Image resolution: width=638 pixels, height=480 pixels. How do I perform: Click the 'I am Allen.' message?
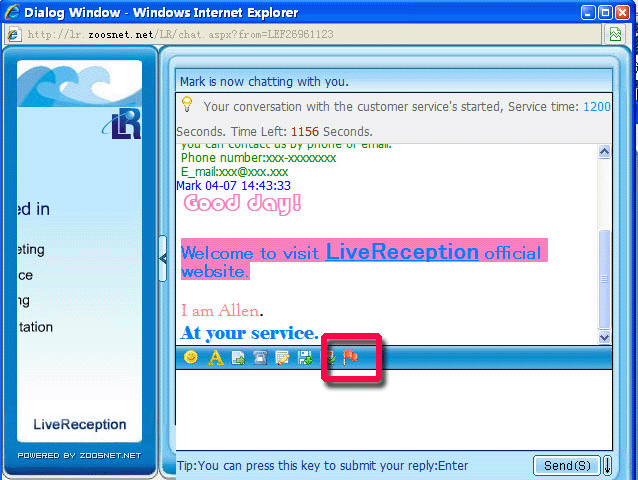[222, 311]
